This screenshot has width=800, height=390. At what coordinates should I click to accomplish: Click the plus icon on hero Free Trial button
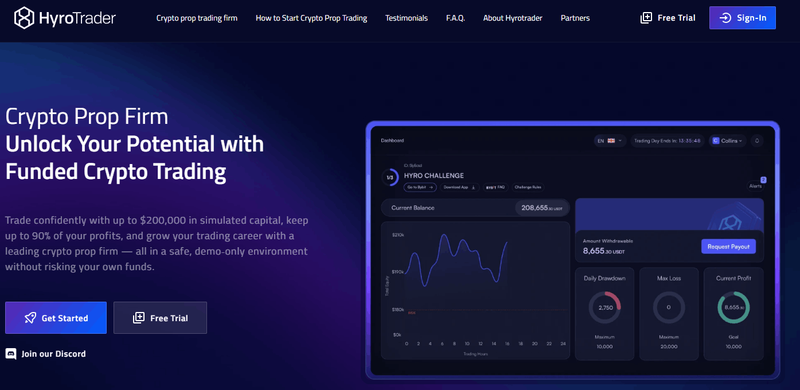pyautogui.click(x=139, y=318)
